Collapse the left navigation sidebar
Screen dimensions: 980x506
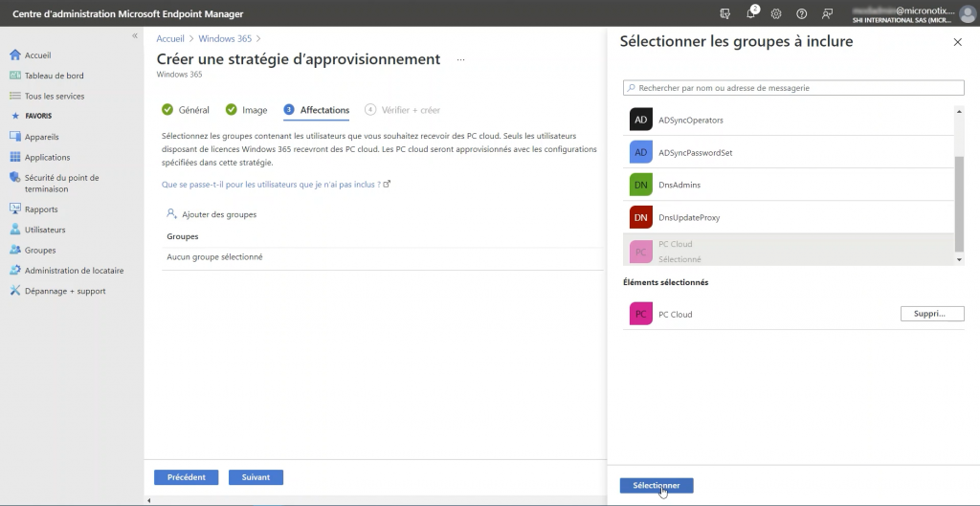(134, 35)
